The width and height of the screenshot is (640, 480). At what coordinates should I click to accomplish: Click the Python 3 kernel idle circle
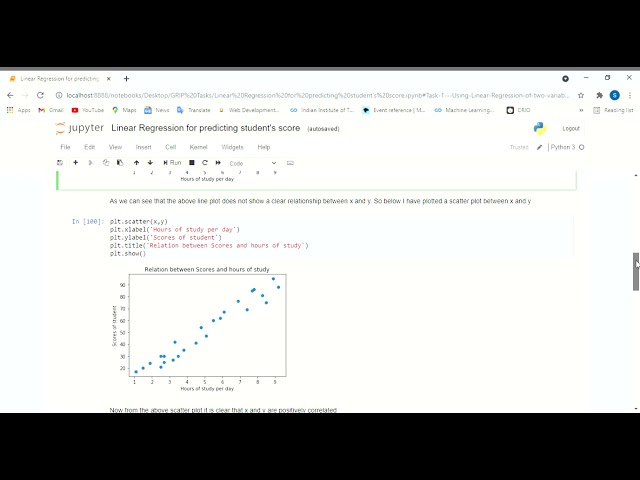click(582, 147)
